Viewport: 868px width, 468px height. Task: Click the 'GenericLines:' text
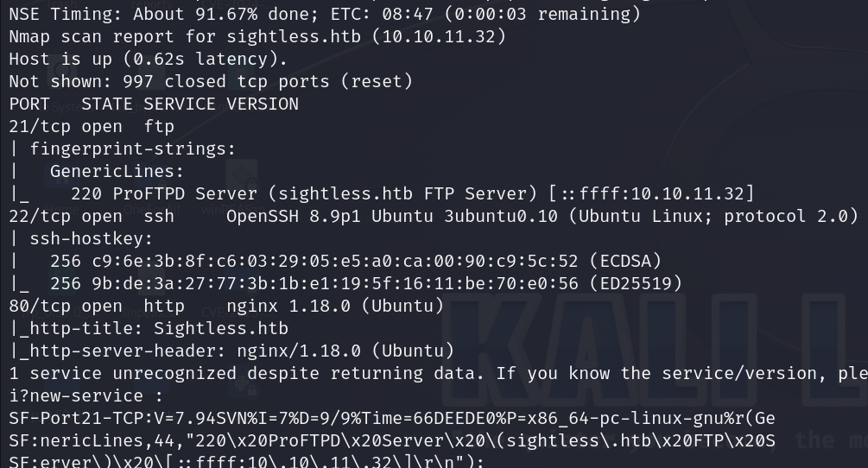point(117,172)
